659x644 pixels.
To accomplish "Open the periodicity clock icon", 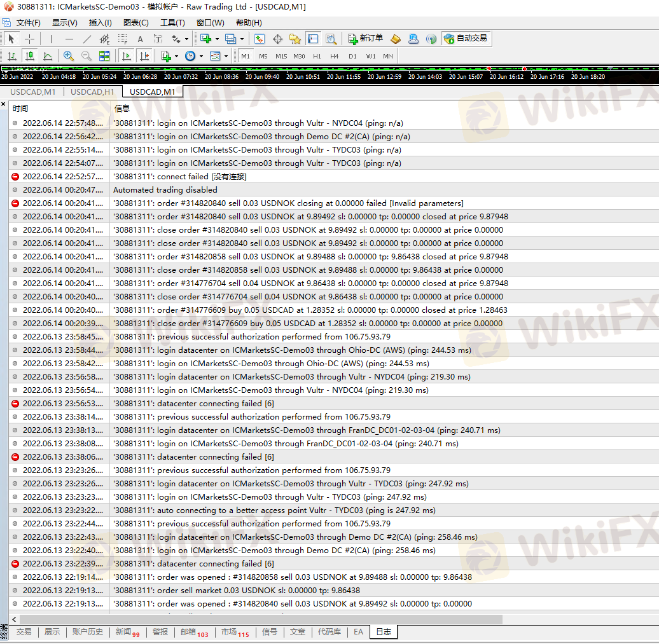I will pos(190,57).
